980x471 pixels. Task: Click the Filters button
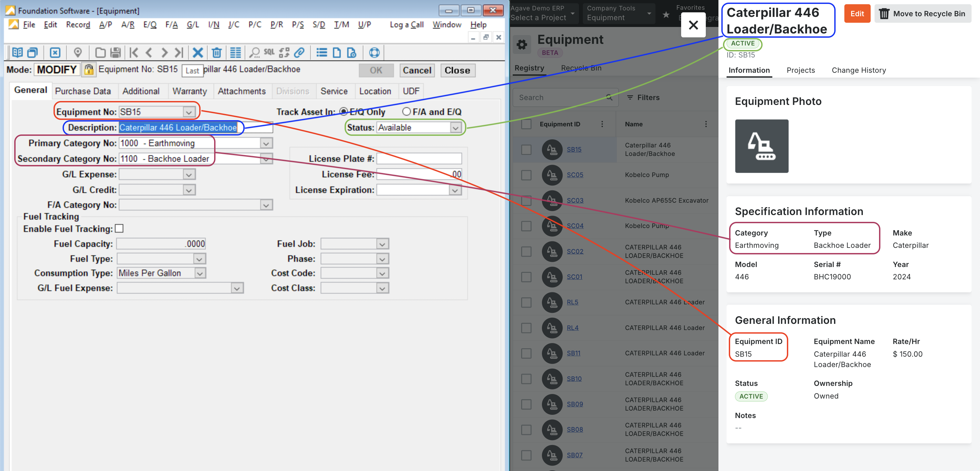pos(643,97)
